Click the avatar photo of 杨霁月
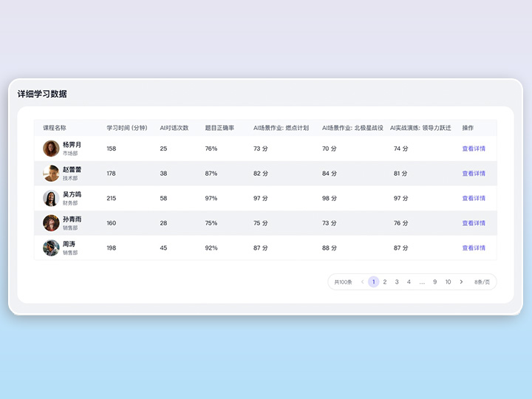This screenshot has height=399, width=532. [51, 149]
